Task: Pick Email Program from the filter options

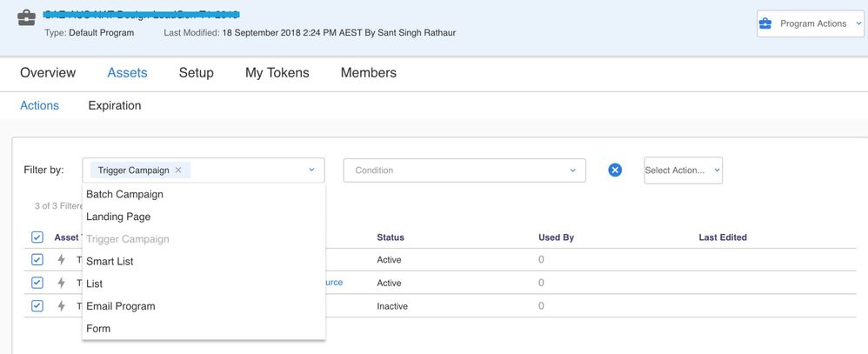Action: (121, 306)
